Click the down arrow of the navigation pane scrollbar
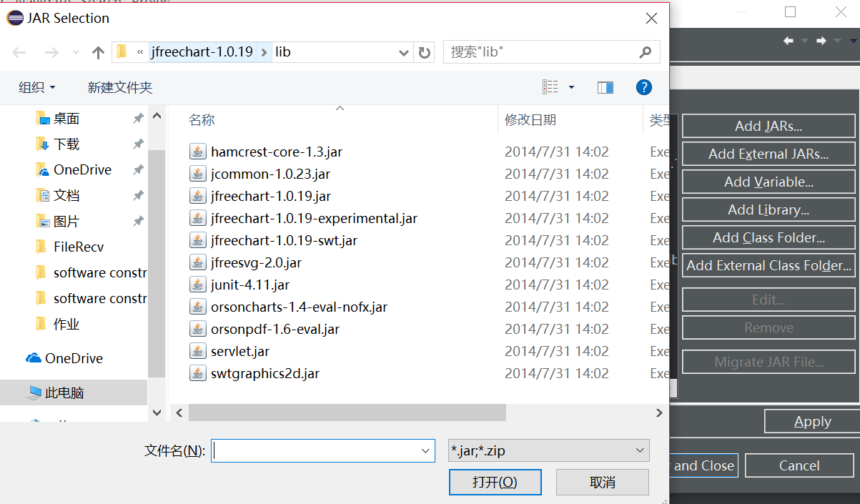860x504 pixels. coord(157,412)
